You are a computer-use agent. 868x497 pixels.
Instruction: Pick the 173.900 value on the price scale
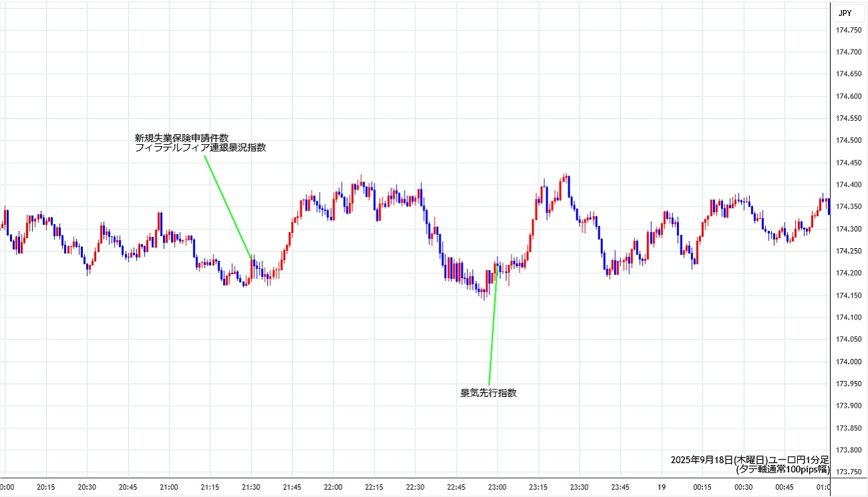click(x=849, y=406)
